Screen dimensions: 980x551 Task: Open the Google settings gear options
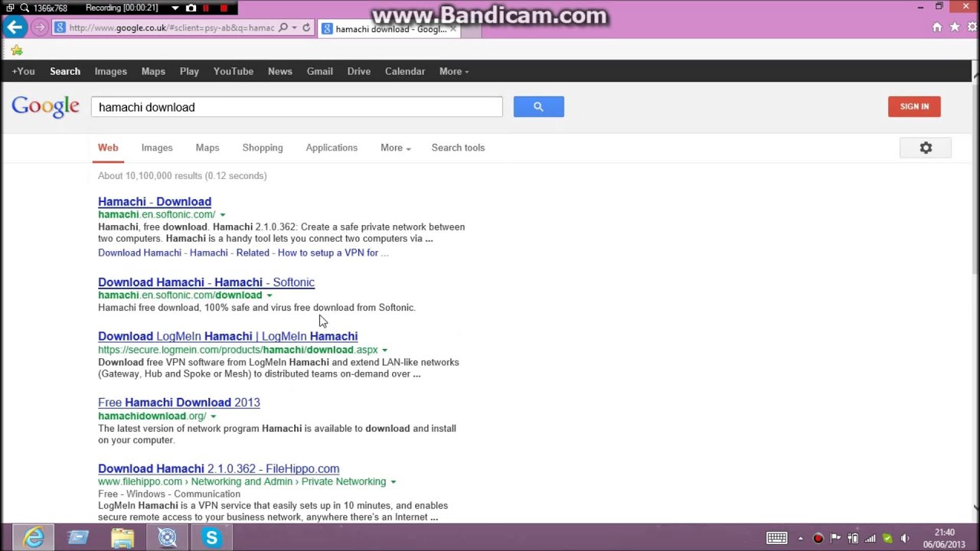click(x=926, y=148)
